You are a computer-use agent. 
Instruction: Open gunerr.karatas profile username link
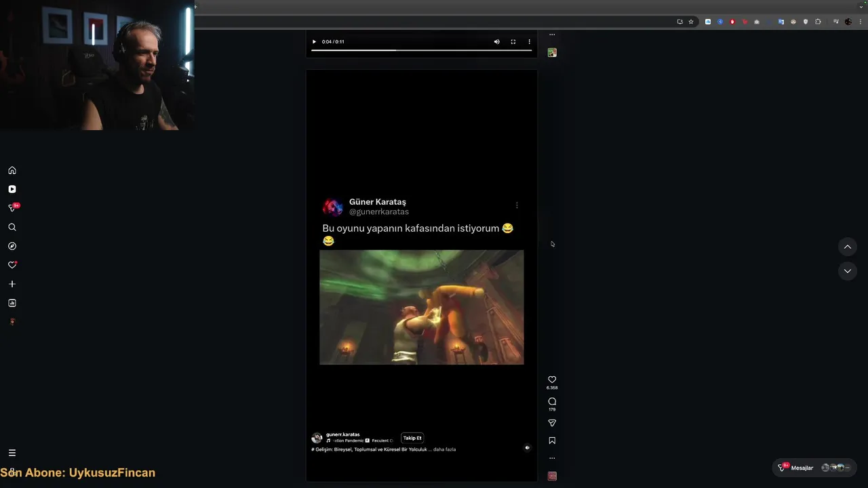click(x=343, y=434)
